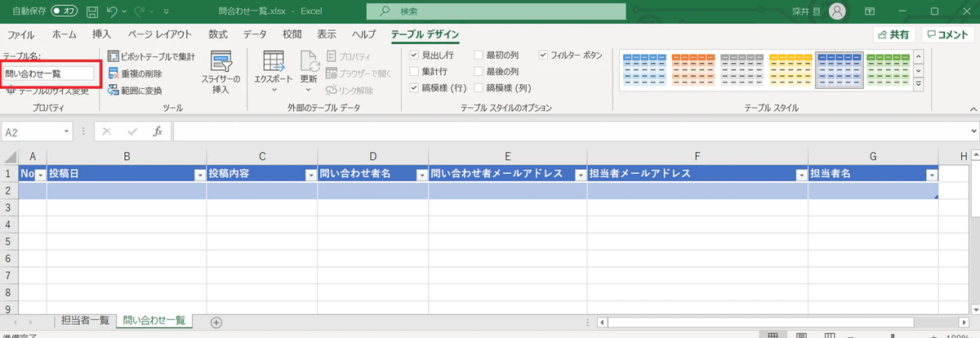Open the データ tab
The width and height of the screenshot is (980, 338).
click(x=255, y=34)
